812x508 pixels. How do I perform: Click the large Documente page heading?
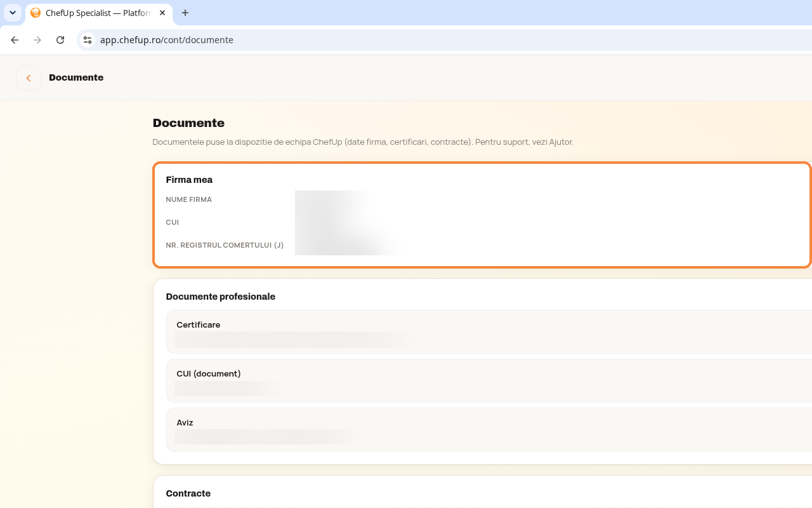click(188, 123)
